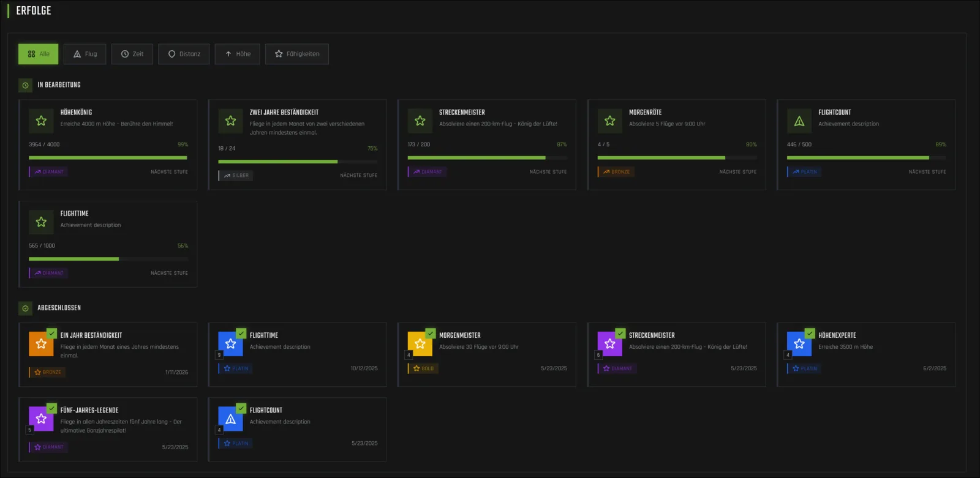The image size is (980, 478).
Task: Click the Bronze badge on Morgenröte card
Action: pos(616,172)
